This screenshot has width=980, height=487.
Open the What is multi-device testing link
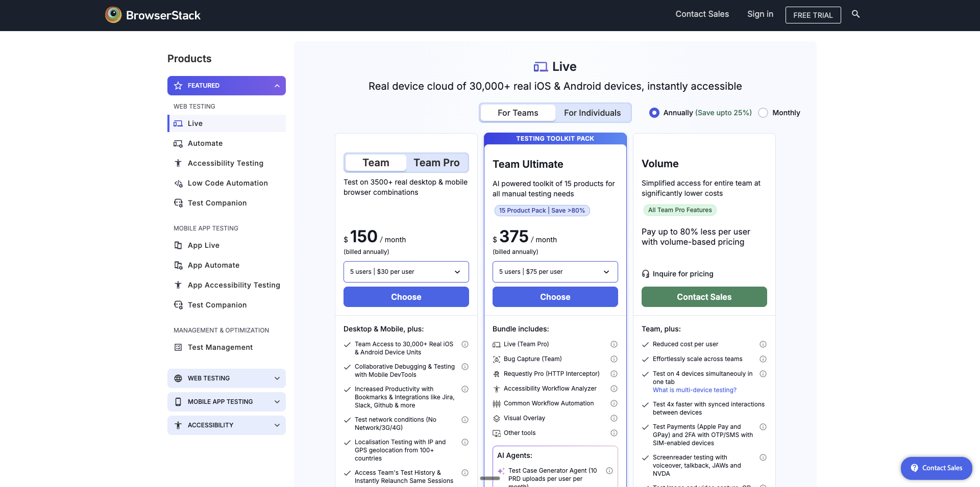[x=695, y=390]
